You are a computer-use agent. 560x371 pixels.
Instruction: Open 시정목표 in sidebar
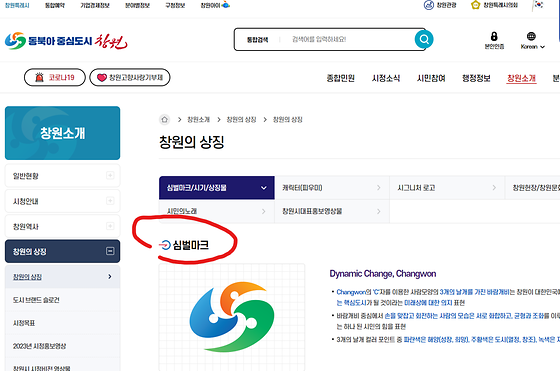24,323
